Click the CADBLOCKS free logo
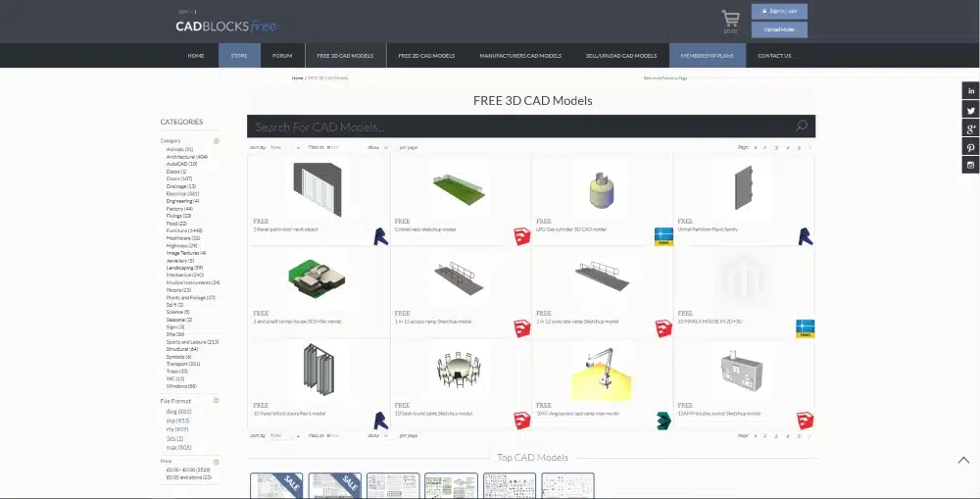The image size is (980, 499). coord(226,25)
